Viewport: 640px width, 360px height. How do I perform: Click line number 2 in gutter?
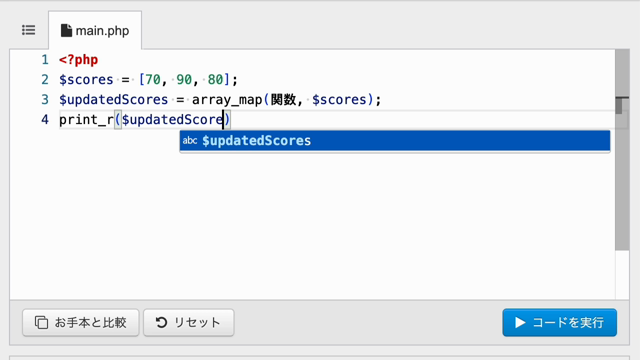point(45,80)
